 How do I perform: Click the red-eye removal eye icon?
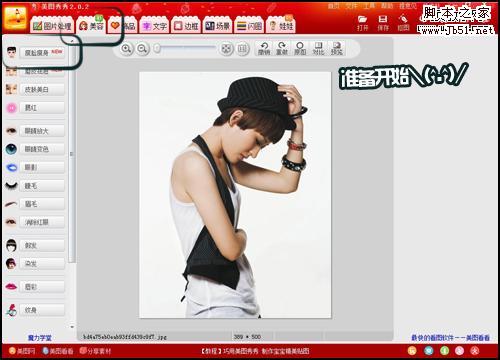(x=11, y=222)
